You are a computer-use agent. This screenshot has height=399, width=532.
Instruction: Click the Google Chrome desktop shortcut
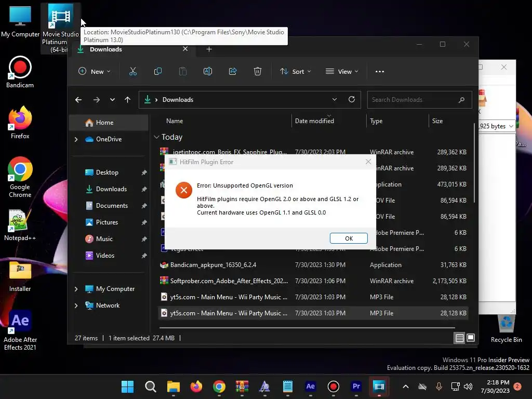pyautogui.click(x=20, y=177)
